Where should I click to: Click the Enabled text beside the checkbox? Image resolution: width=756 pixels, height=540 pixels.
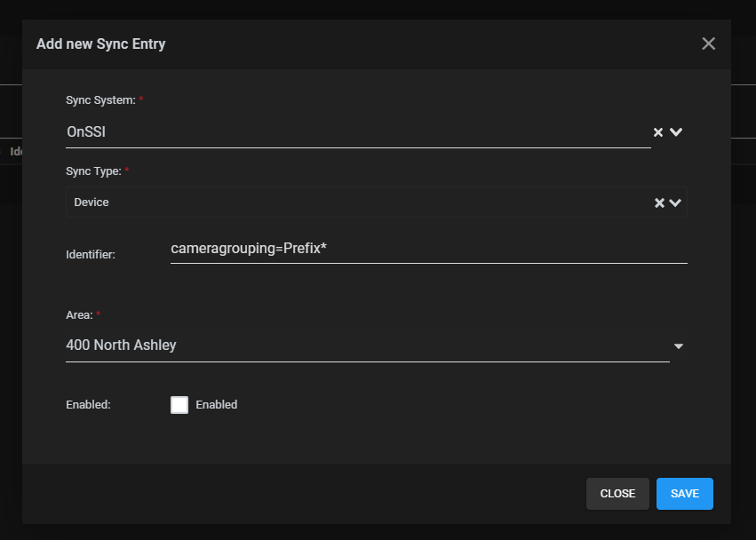tap(217, 405)
